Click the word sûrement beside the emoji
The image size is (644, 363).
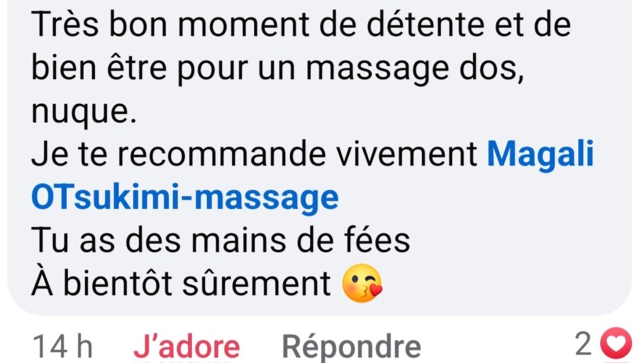pos(257,283)
